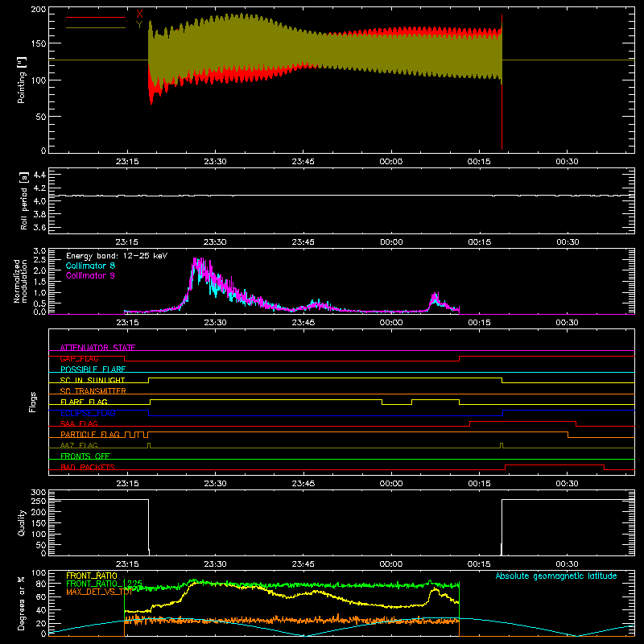644x644 pixels.
Task: Click the Roll period [s] axis label
Action: (23, 200)
